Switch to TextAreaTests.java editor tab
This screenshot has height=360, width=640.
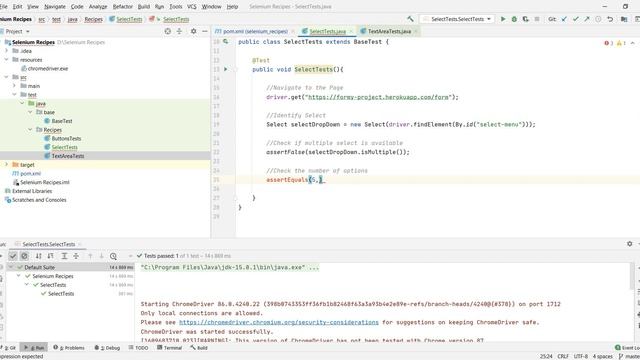(389, 31)
